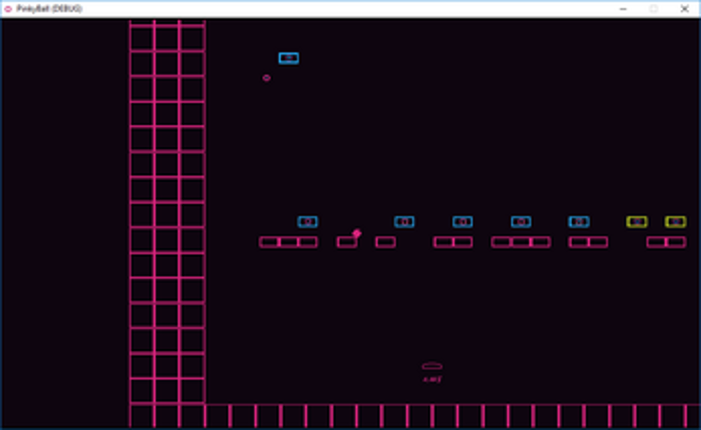Minimize the PinkyBall window

point(623,9)
